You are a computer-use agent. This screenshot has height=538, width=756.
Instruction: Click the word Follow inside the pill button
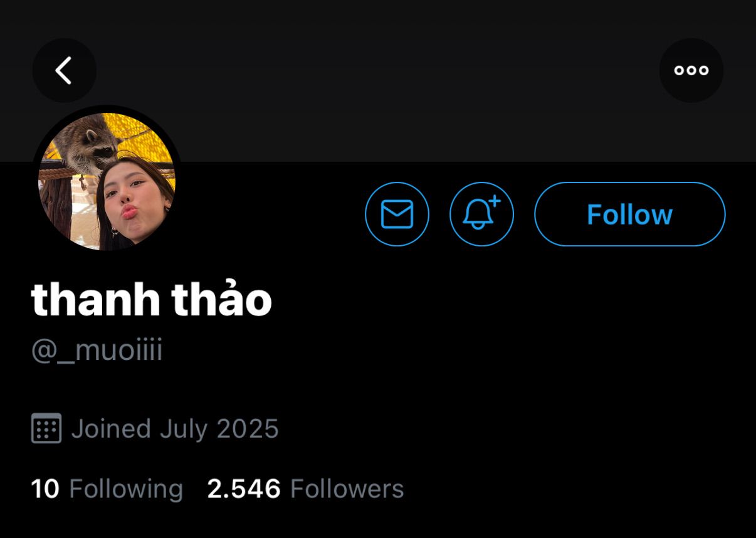629,214
